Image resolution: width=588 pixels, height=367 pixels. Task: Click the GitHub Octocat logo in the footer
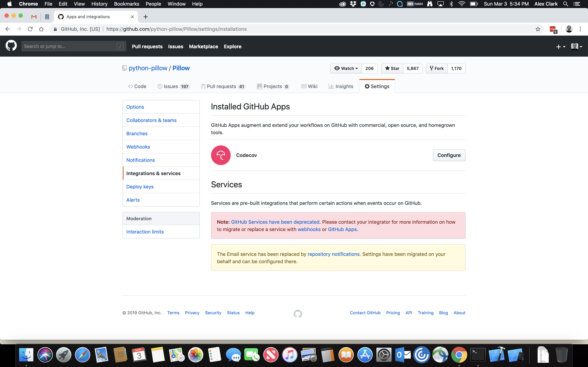point(298,314)
